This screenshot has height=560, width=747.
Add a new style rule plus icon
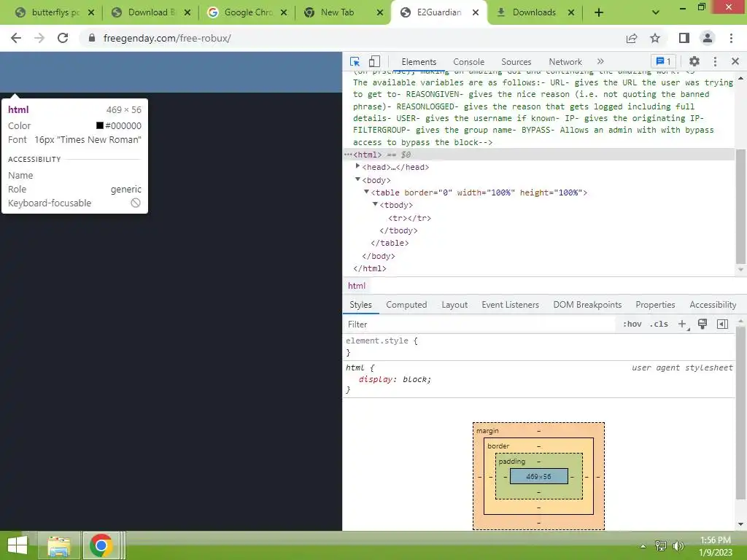point(682,324)
